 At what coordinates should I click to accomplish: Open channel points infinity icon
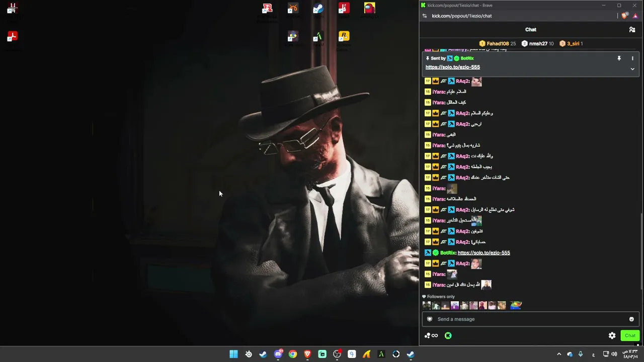431,335
